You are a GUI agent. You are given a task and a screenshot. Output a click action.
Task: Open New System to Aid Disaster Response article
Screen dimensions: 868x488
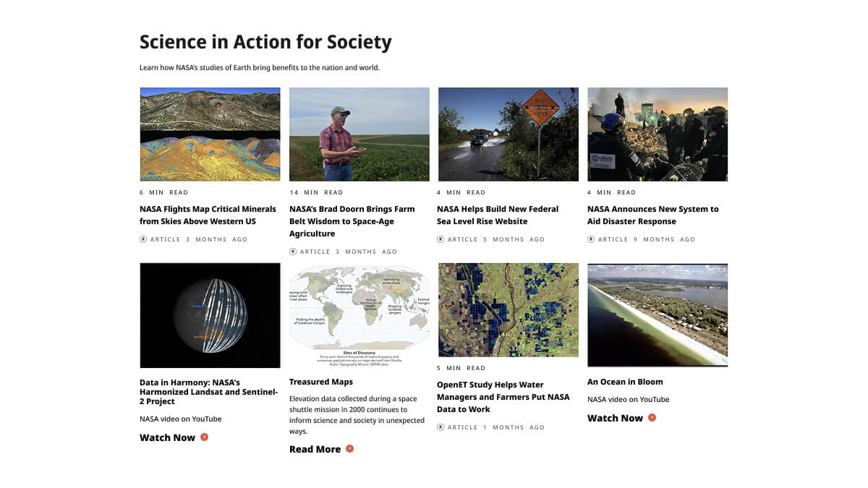(653, 215)
